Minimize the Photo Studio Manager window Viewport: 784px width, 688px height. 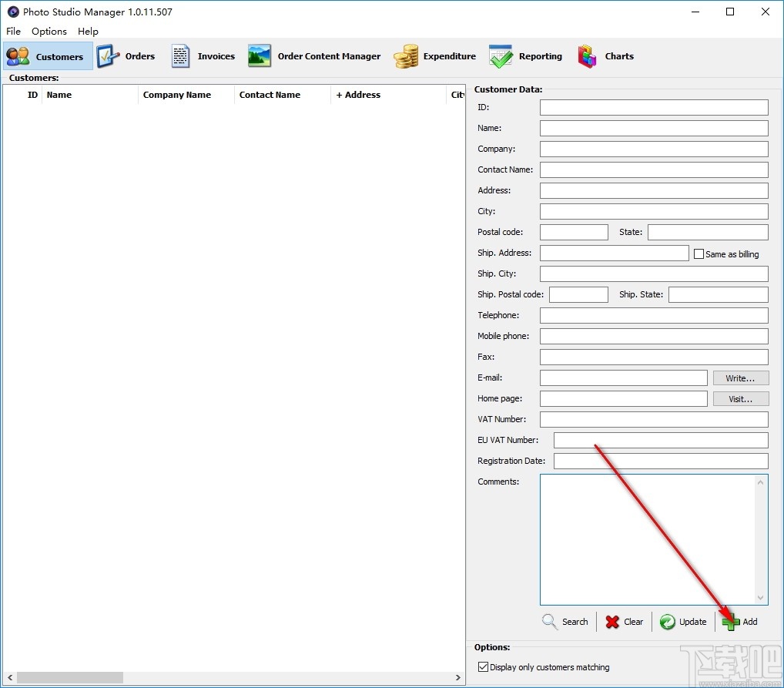695,12
